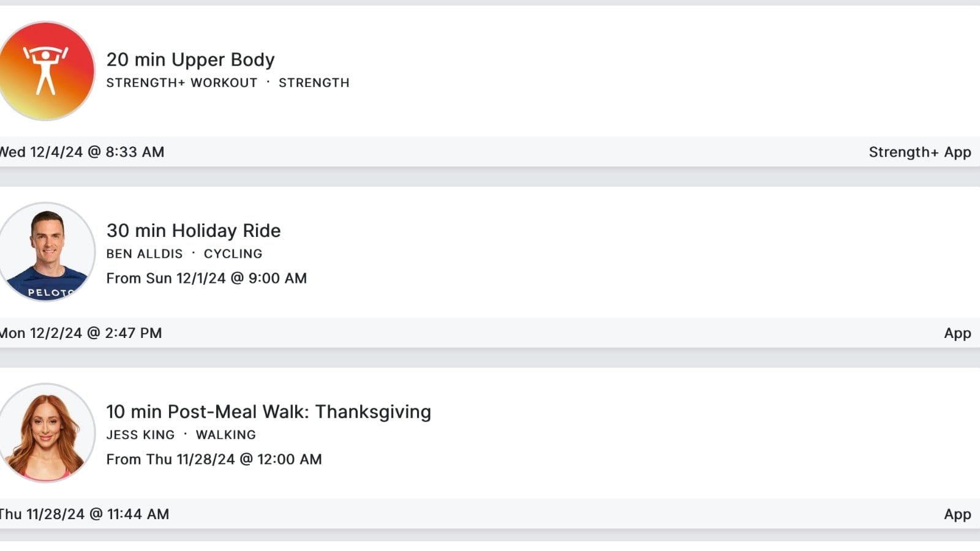Click the Strength+ App source label

pos(919,152)
